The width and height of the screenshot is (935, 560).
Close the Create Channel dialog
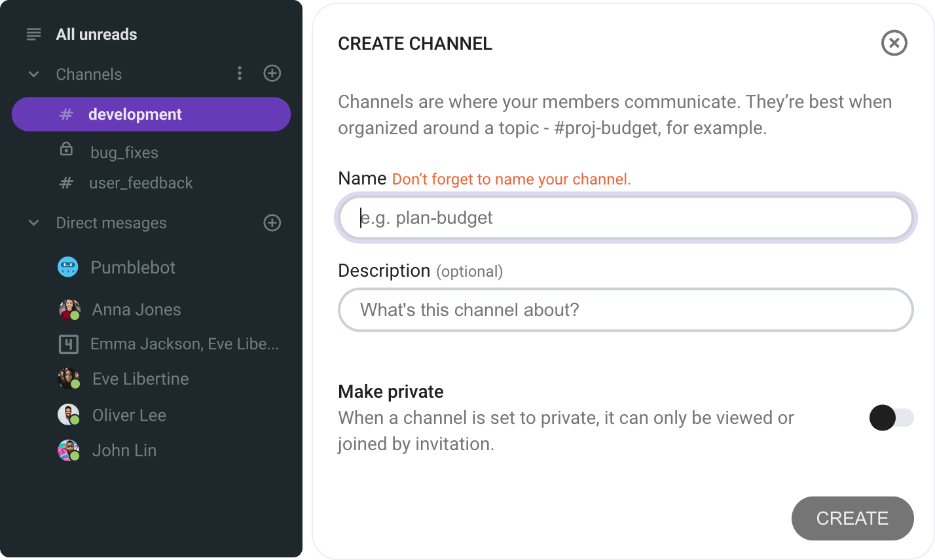point(894,43)
